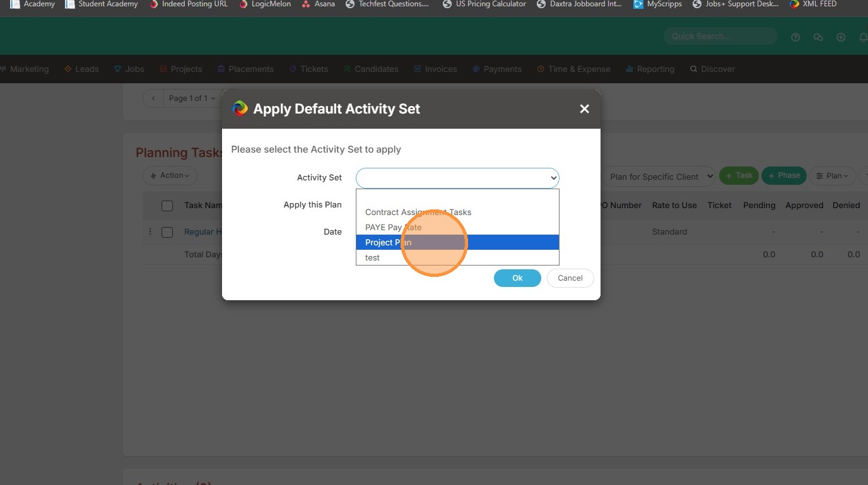The image size is (868, 485).
Task: Open the Techfest Questions bookmark
Action: (x=388, y=4)
